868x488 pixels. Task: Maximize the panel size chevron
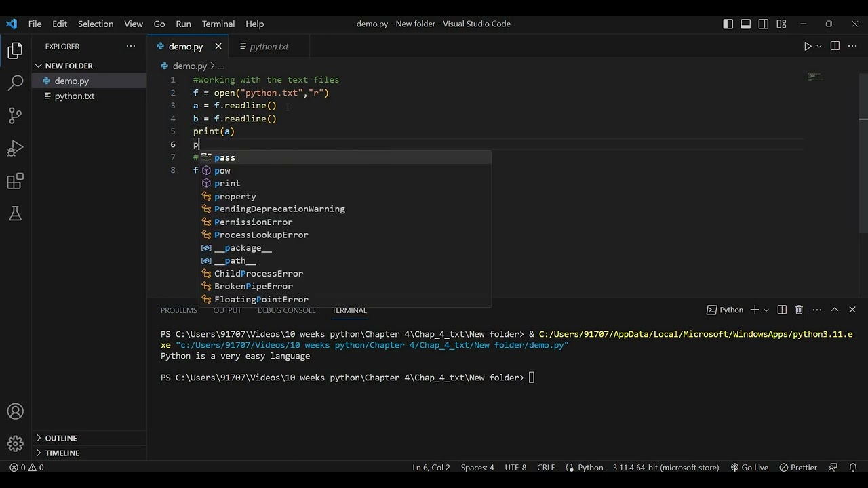[x=835, y=310]
